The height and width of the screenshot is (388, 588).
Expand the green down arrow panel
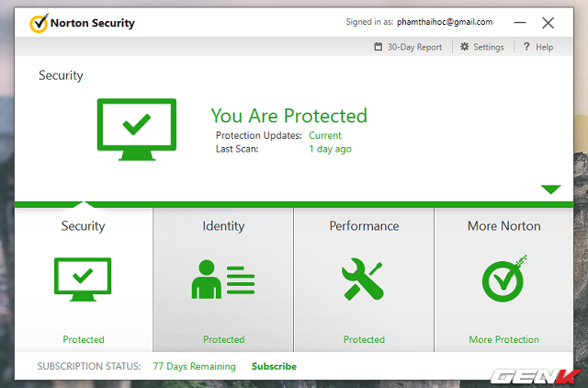pyautogui.click(x=550, y=189)
